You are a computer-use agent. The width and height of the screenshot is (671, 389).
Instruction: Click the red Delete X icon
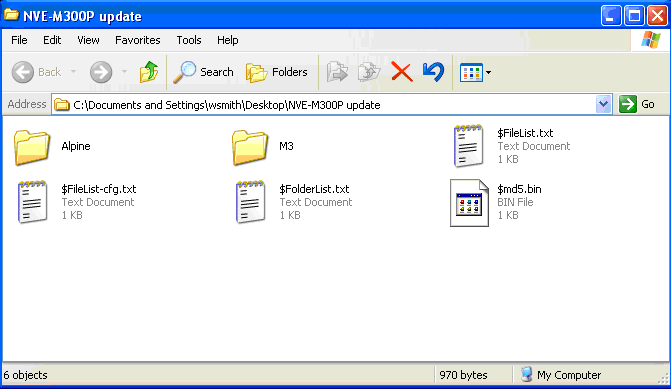point(401,72)
